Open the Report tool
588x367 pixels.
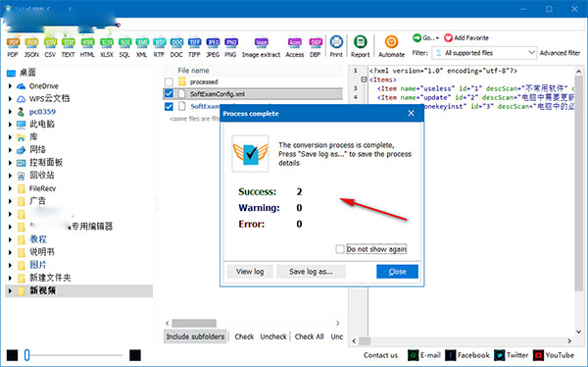(x=361, y=46)
